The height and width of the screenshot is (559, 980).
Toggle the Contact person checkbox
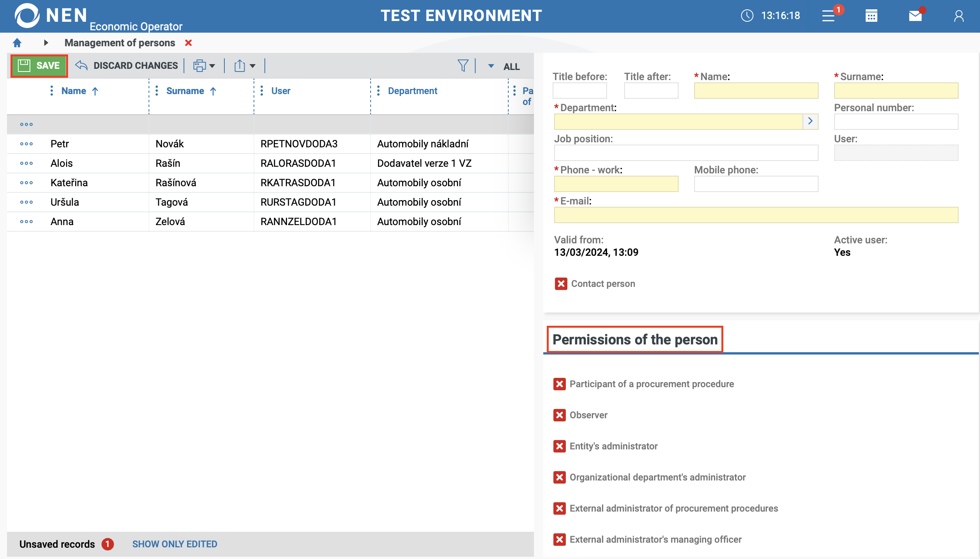(561, 284)
